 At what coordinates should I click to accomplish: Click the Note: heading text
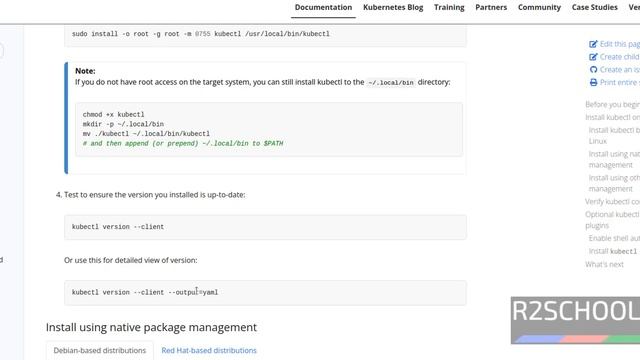click(85, 71)
